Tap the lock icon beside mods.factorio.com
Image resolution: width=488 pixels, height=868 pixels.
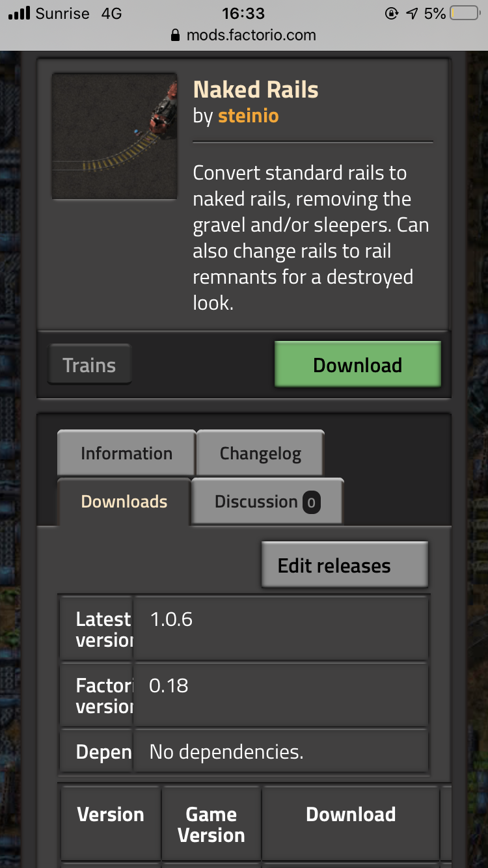click(x=174, y=35)
